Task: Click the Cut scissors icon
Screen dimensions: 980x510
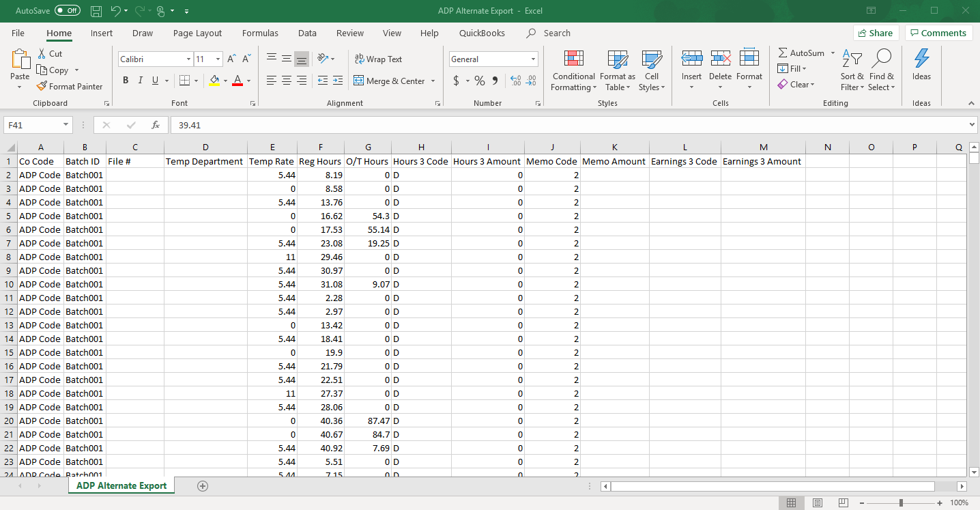Action: (42, 53)
